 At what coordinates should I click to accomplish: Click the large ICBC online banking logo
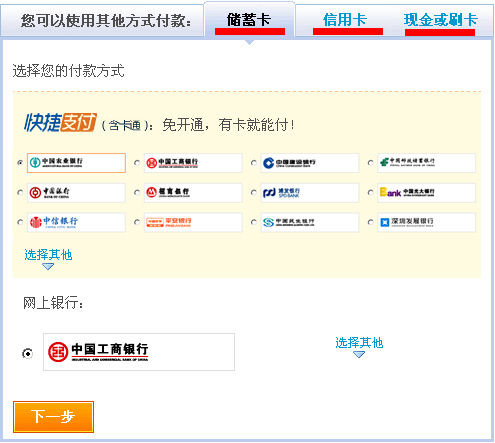[139, 352]
